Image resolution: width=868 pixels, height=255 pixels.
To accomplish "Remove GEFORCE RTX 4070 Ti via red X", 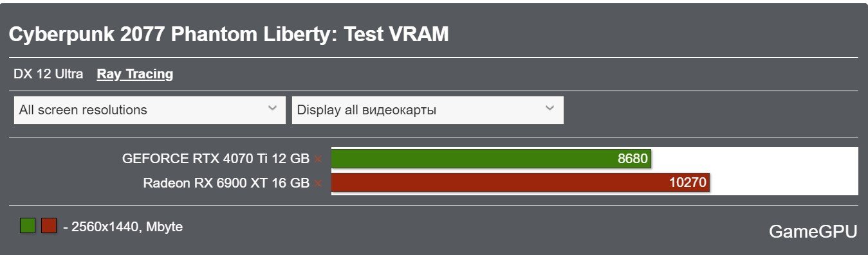I will (318, 159).
